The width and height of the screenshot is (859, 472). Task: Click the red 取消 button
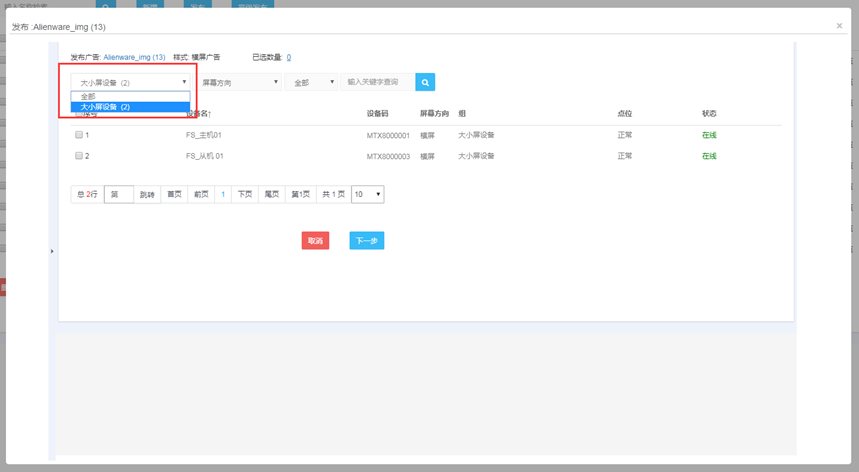[x=315, y=241]
